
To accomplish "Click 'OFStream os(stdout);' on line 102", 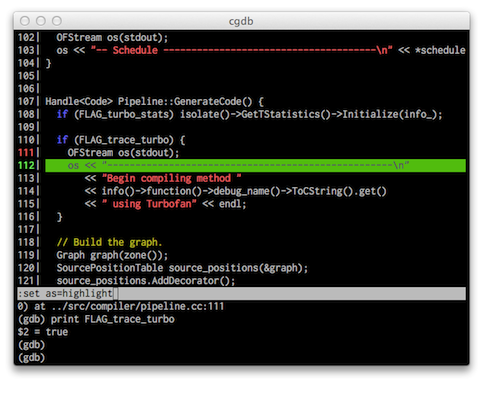I will tap(112, 37).
